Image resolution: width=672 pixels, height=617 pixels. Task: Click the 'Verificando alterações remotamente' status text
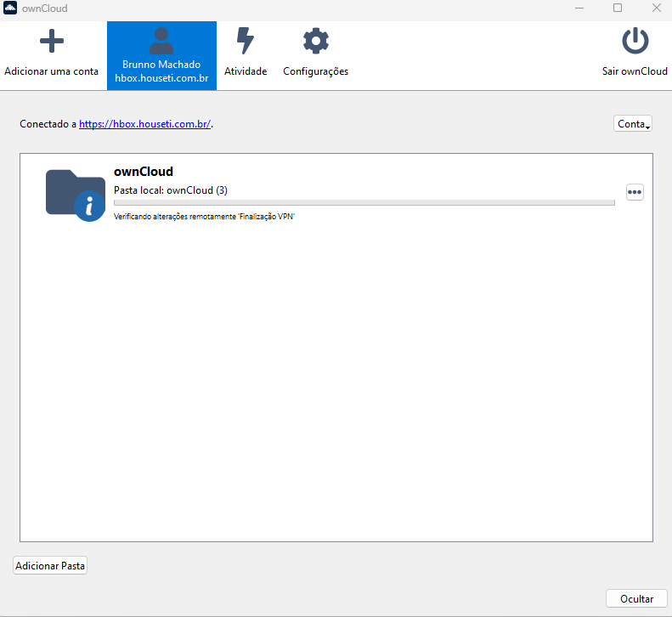pyautogui.click(x=204, y=217)
